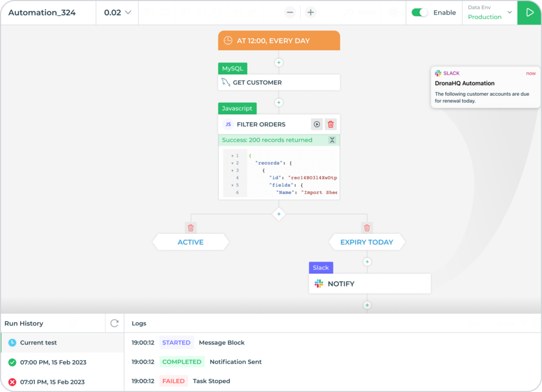Open the Production data environment dropdown
Viewport: 542px width, 392px height.
510,12
